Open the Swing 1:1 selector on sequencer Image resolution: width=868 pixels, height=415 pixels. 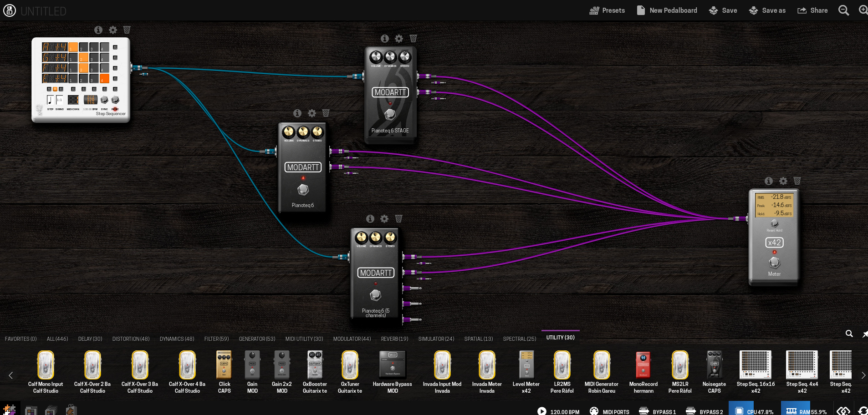60,100
